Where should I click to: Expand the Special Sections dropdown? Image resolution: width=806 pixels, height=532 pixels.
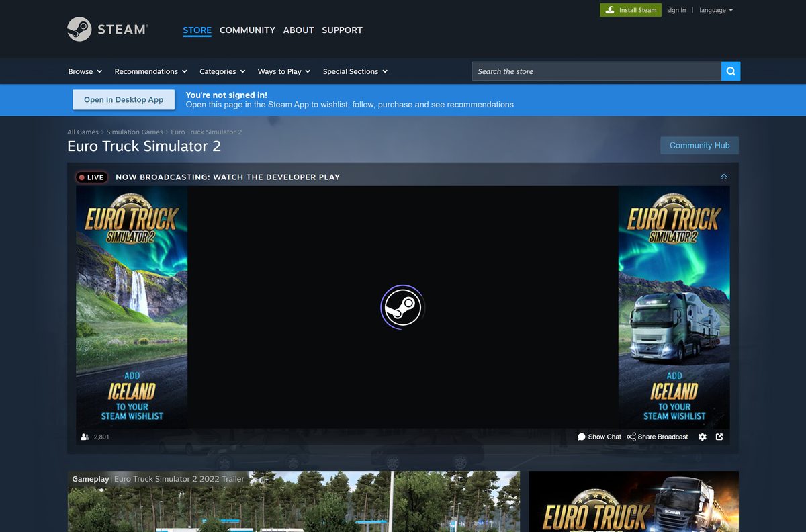pos(355,71)
